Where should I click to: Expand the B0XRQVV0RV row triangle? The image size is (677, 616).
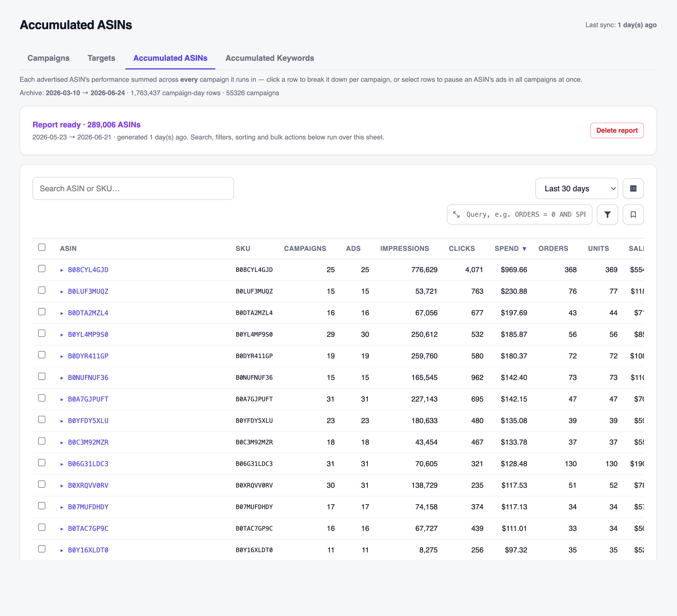pyautogui.click(x=62, y=486)
